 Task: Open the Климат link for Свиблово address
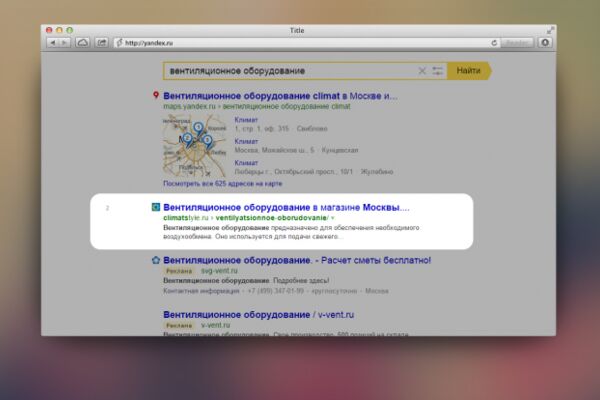(x=246, y=120)
